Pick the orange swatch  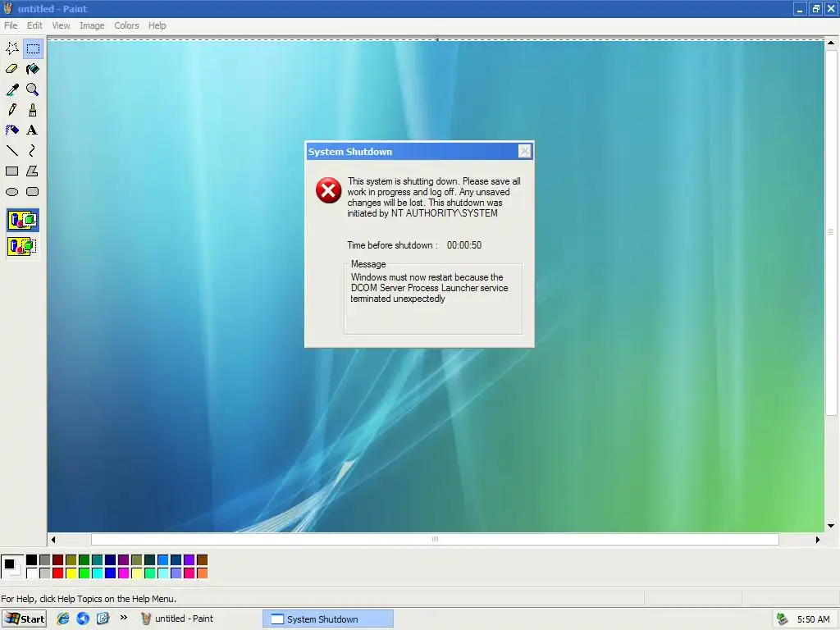pyautogui.click(x=202, y=573)
